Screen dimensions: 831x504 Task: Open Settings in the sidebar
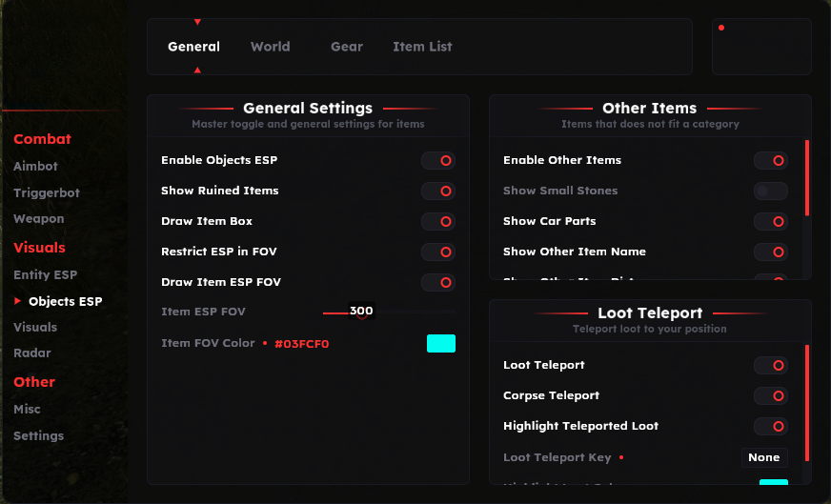coord(38,435)
